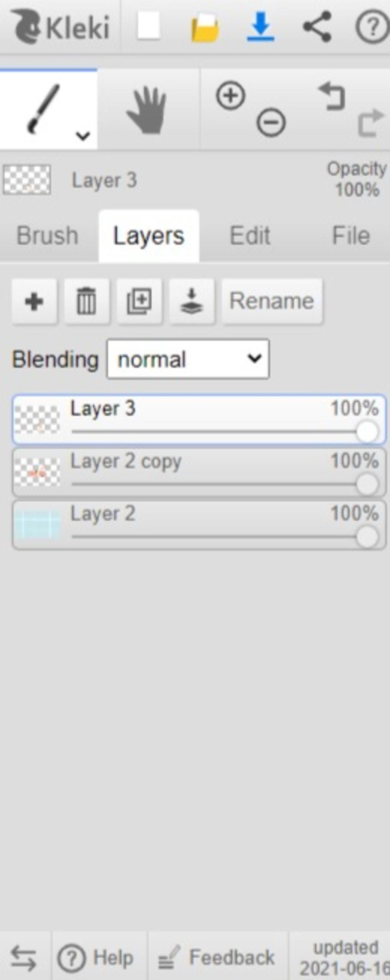390x980 pixels.
Task: Add a new layer
Action: (34, 302)
